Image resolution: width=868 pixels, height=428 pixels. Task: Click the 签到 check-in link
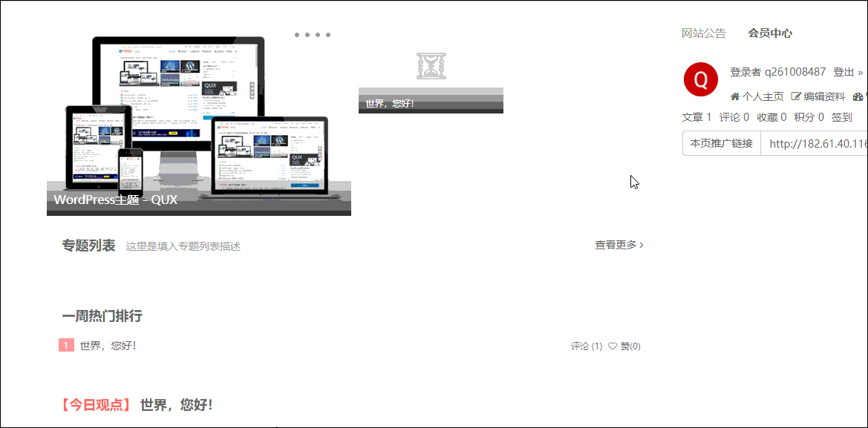pyautogui.click(x=841, y=117)
